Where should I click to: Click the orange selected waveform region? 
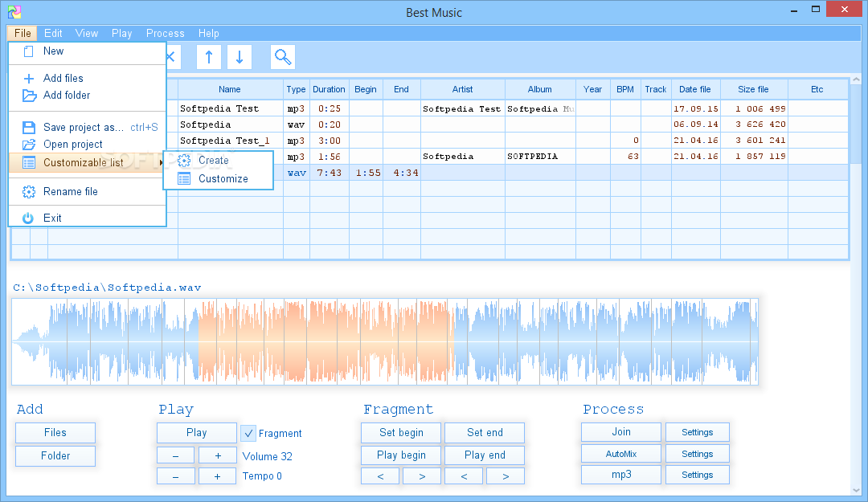[325, 341]
